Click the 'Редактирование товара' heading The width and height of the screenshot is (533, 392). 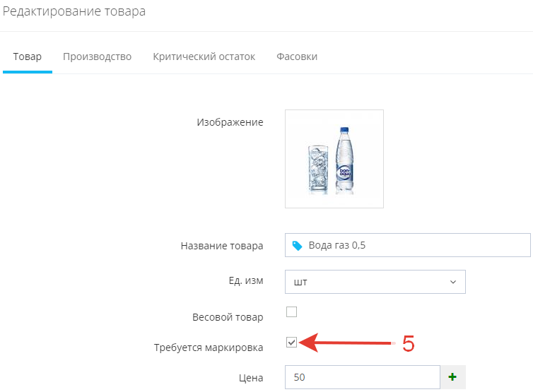(74, 12)
